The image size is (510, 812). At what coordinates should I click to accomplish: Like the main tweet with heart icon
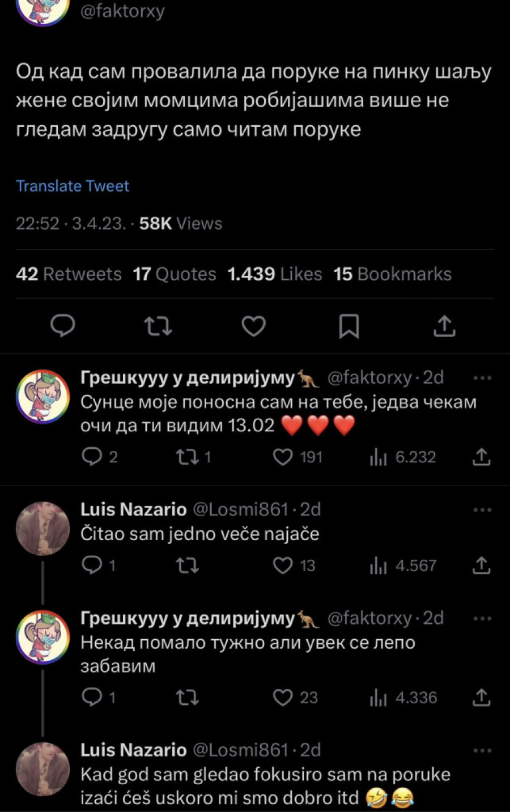point(253,326)
